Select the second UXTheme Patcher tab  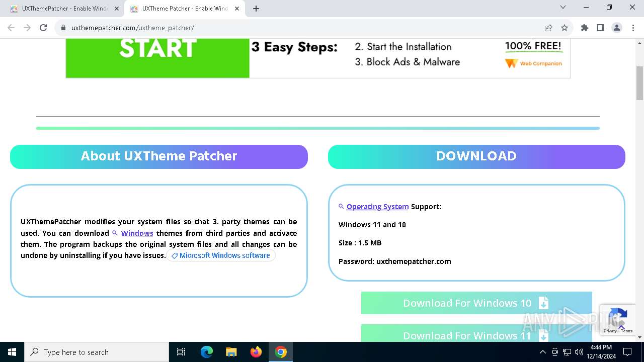pos(185,9)
